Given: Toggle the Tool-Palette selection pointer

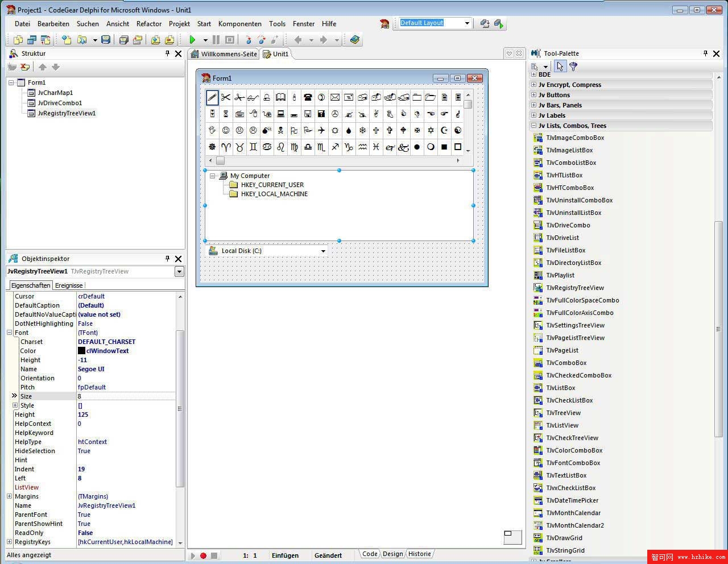Looking at the screenshot, I should (x=560, y=67).
